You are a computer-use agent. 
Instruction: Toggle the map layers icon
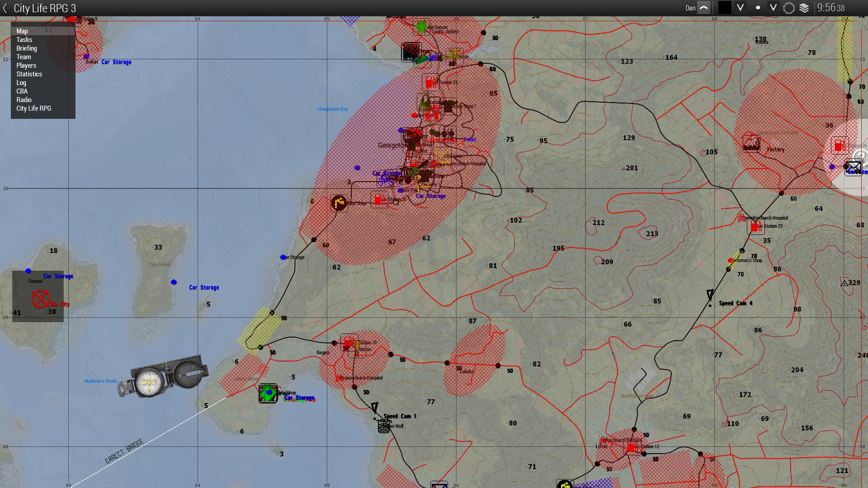coord(804,8)
